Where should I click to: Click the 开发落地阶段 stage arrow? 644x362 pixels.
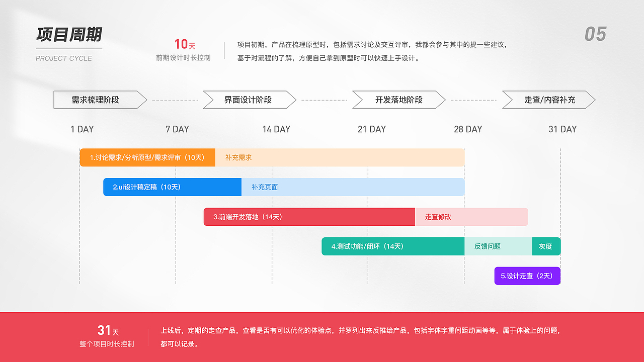(395, 100)
